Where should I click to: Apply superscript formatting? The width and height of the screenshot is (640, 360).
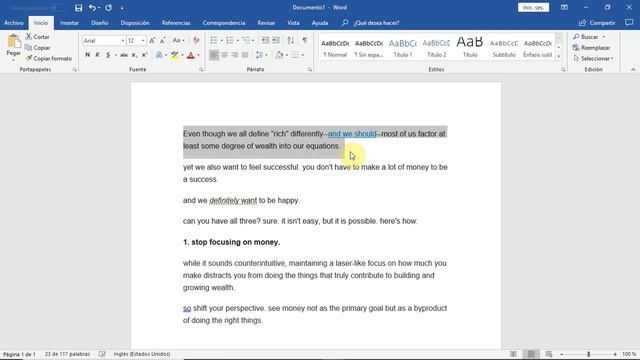coord(144,55)
